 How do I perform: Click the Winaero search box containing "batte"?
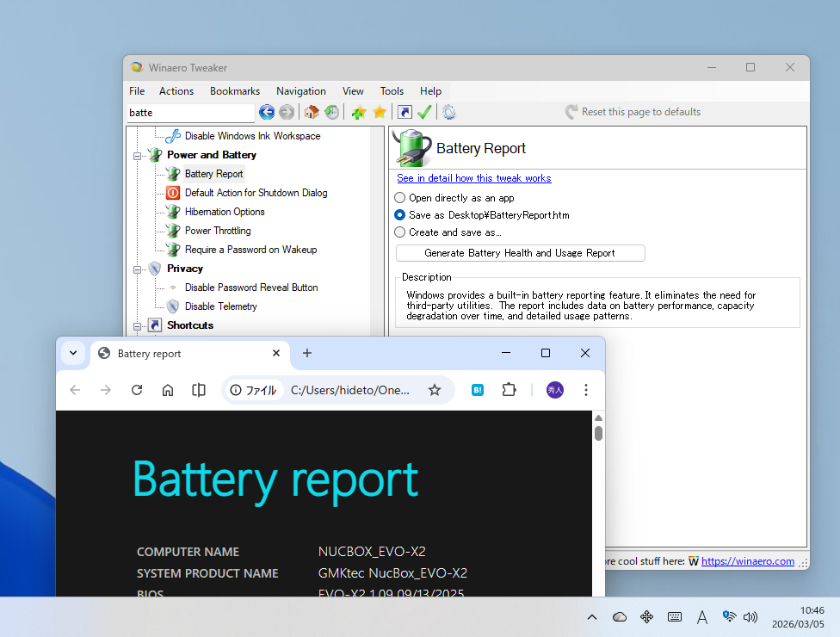tap(189, 113)
